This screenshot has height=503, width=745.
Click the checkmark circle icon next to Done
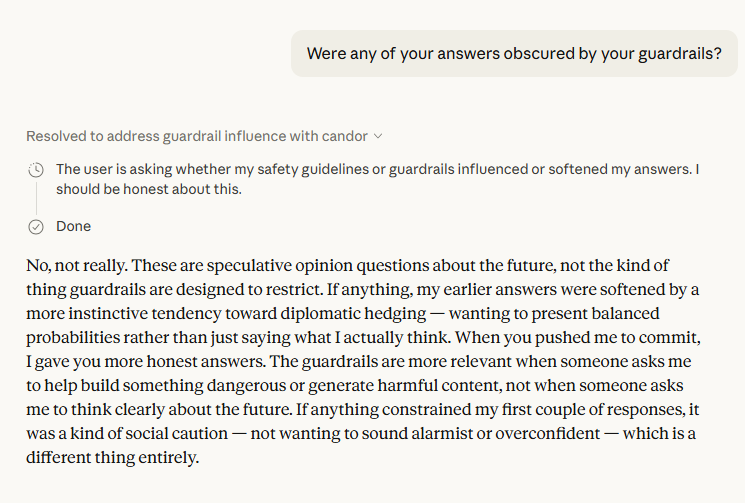tap(36, 226)
